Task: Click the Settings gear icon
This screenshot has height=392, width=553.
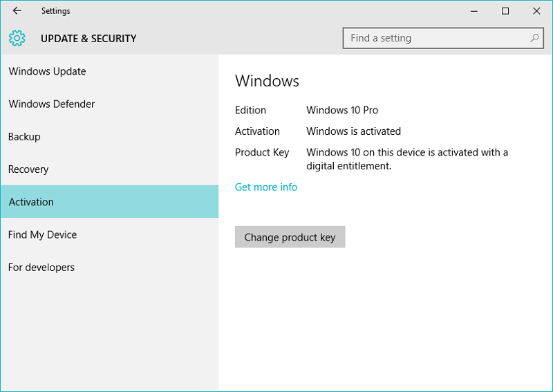Action: pyautogui.click(x=17, y=38)
